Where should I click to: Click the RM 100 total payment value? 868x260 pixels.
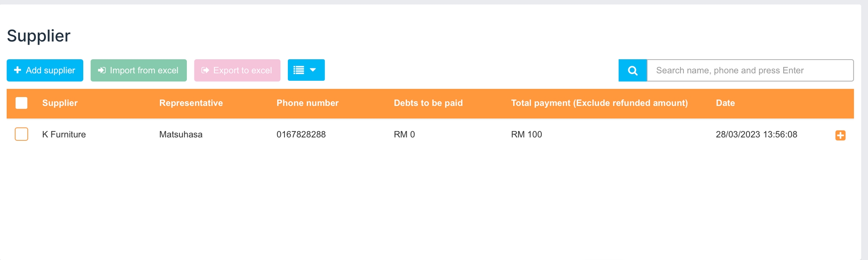(526, 134)
